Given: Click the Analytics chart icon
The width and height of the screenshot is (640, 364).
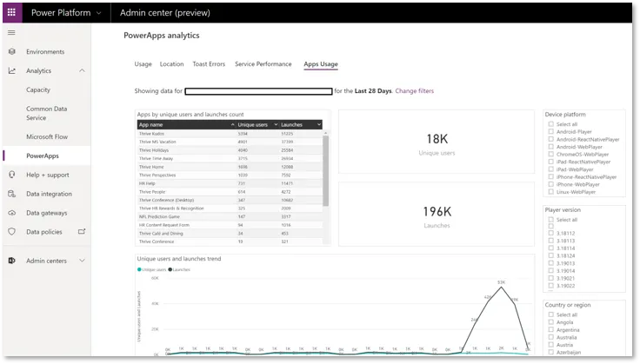Looking at the screenshot, I should [12, 71].
